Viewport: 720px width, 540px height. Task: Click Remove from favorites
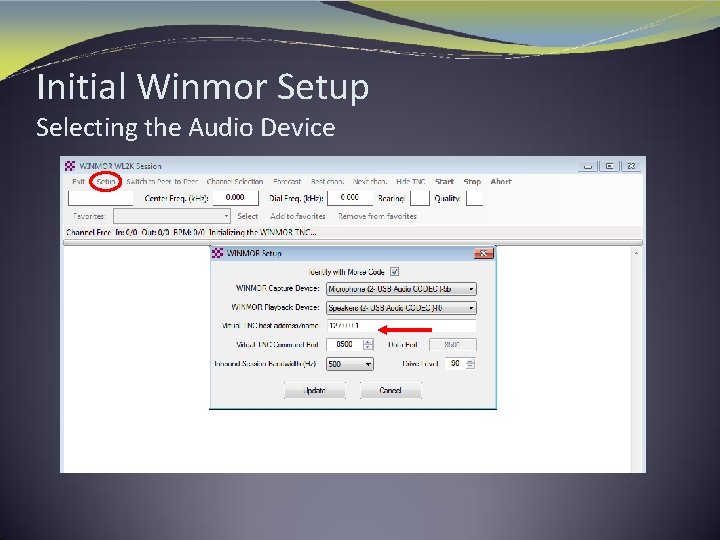point(377,216)
